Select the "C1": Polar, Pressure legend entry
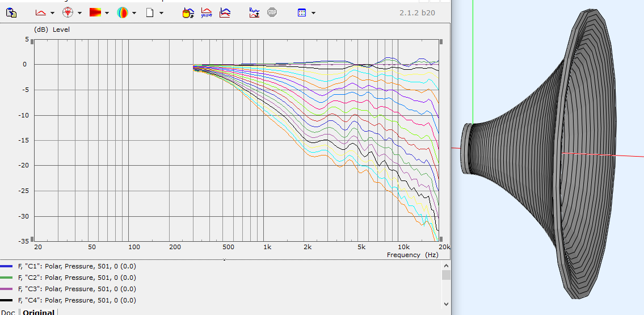The width and height of the screenshot is (644, 315). (77, 266)
